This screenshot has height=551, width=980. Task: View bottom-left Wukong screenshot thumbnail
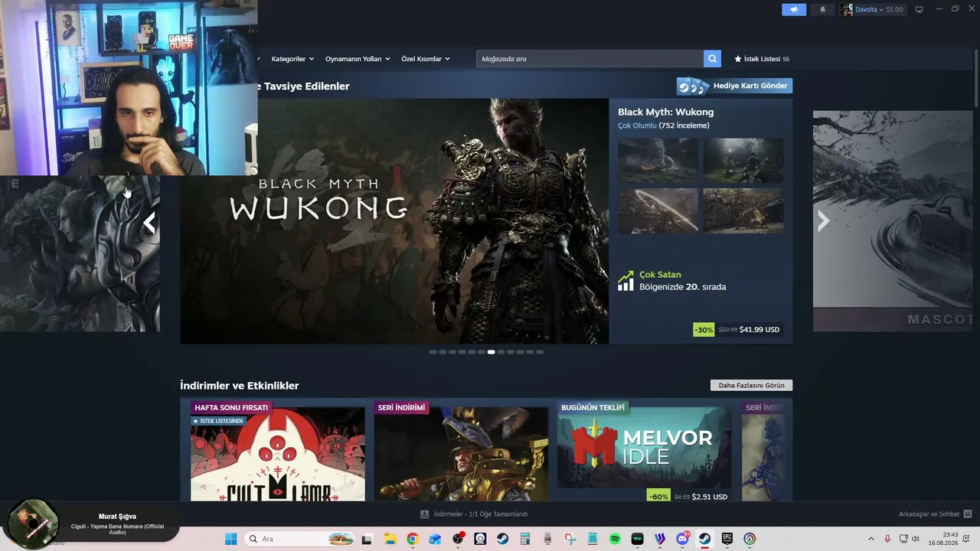click(658, 211)
